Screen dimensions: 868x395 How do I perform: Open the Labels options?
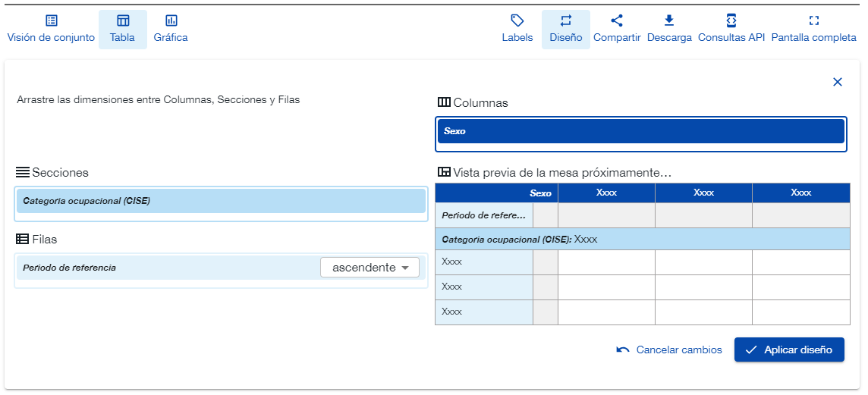click(x=517, y=30)
